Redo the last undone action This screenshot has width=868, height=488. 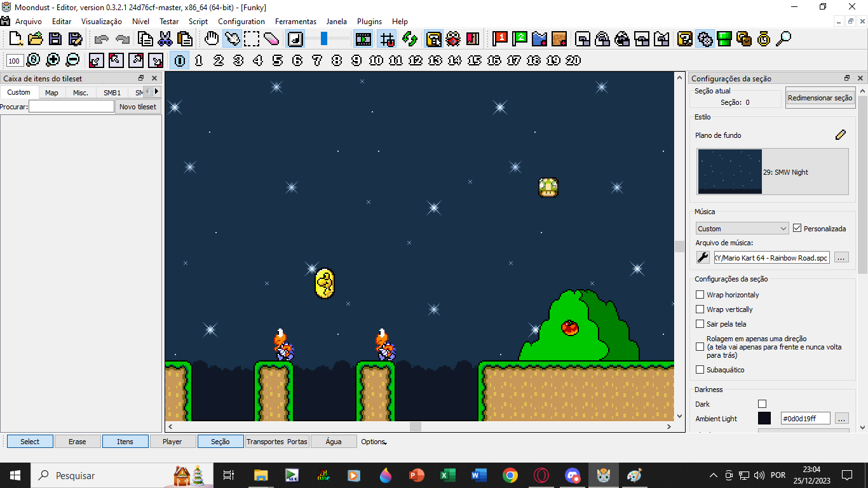coord(122,39)
